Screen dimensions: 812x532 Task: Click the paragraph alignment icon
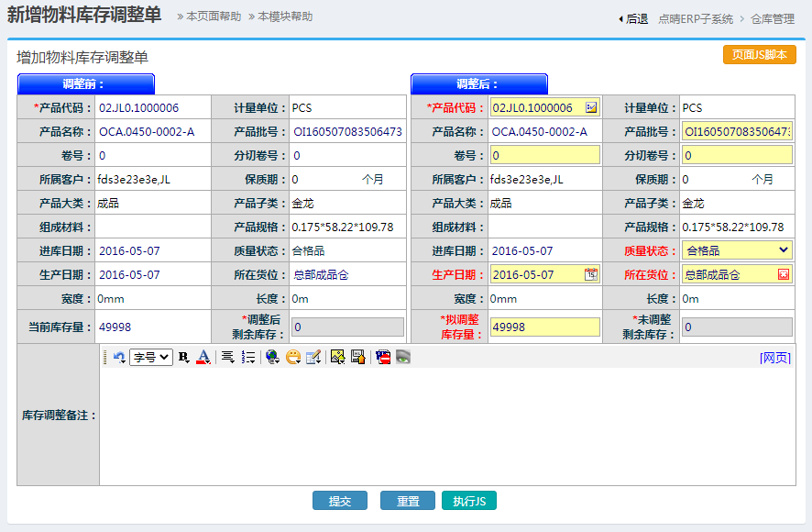(x=227, y=358)
